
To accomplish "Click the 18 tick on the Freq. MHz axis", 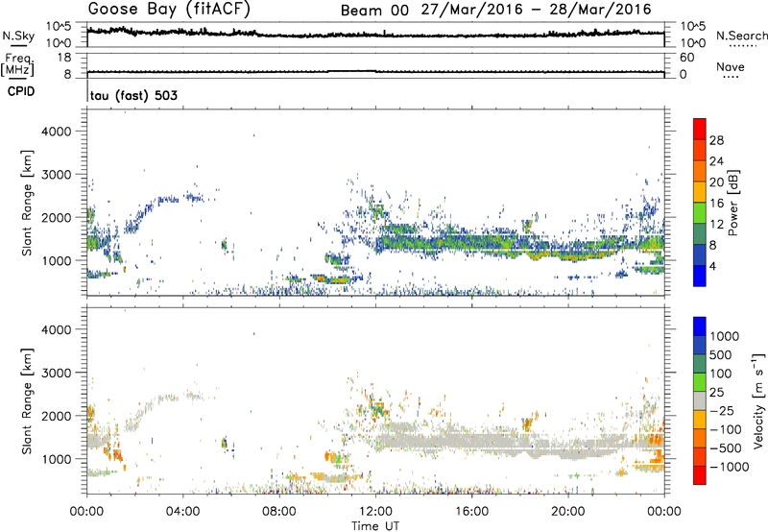I will pyautogui.click(x=64, y=58).
